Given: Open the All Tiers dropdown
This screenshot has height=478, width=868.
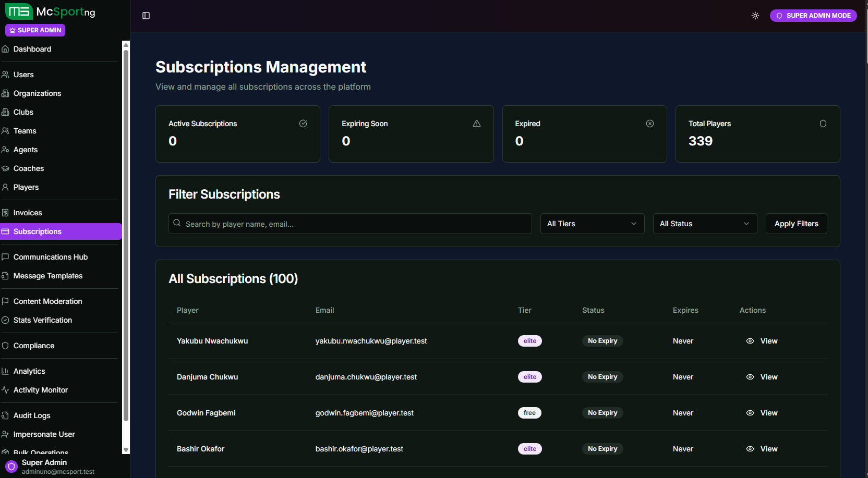Looking at the screenshot, I should (x=592, y=224).
